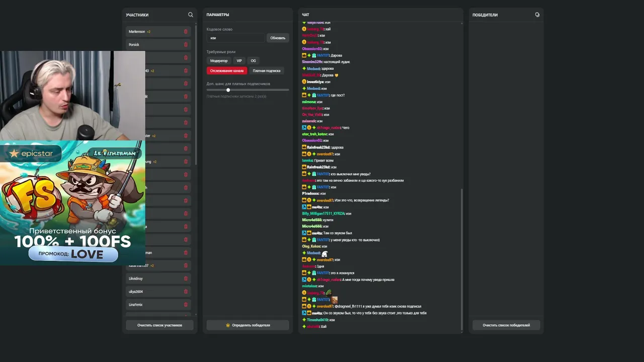Click the emote image in FANT0T's chat message
Viewport: 644px width, 362px height.
pos(335,300)
